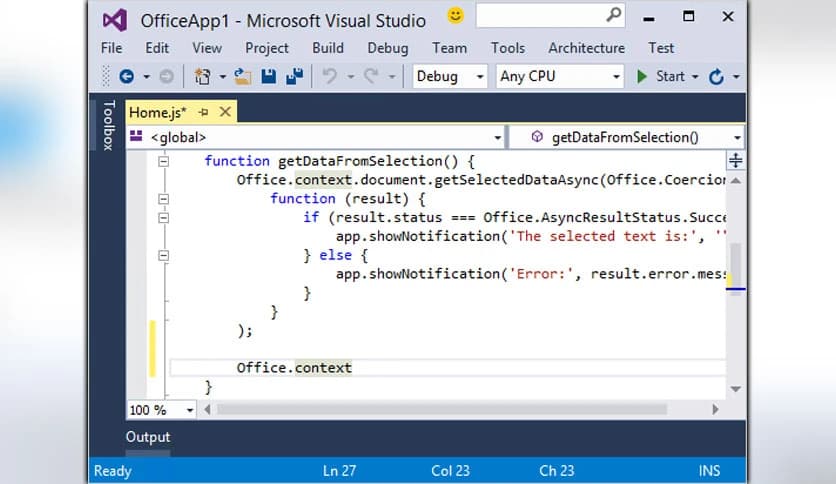This screenshot has width=836, height=484.
Task: Open the Test menu
Action: coord(661,48)
